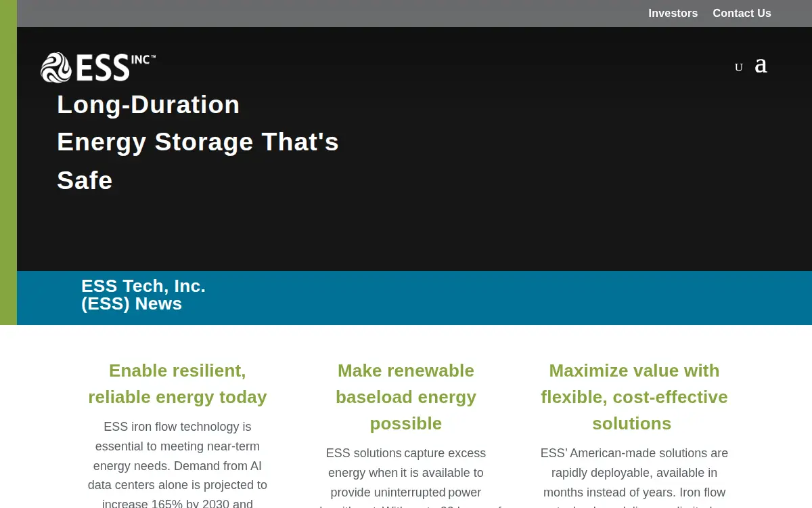Click paragraph starting 'ESS' American-made solutions are'
812x508 pixels.
pyautogui.click(x=634, y=477)
